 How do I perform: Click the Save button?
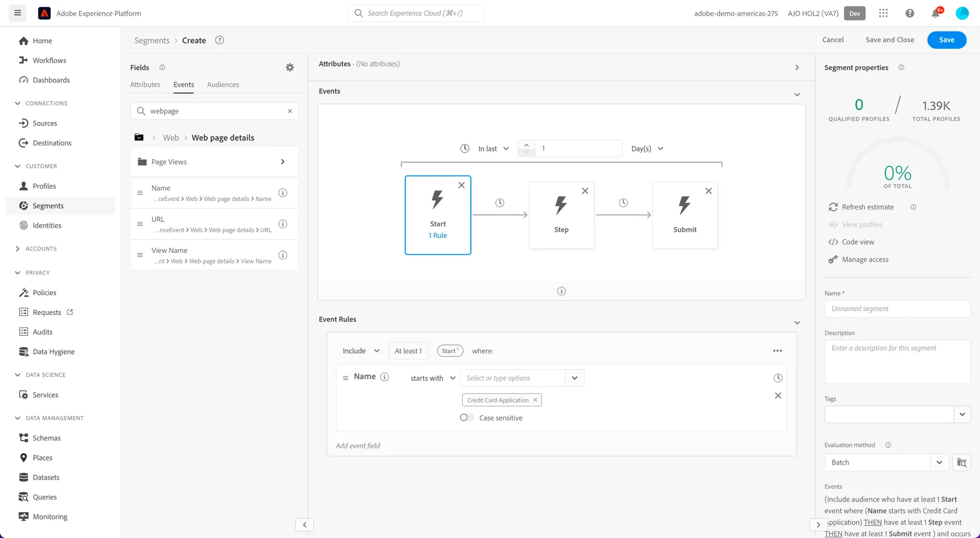947,40
